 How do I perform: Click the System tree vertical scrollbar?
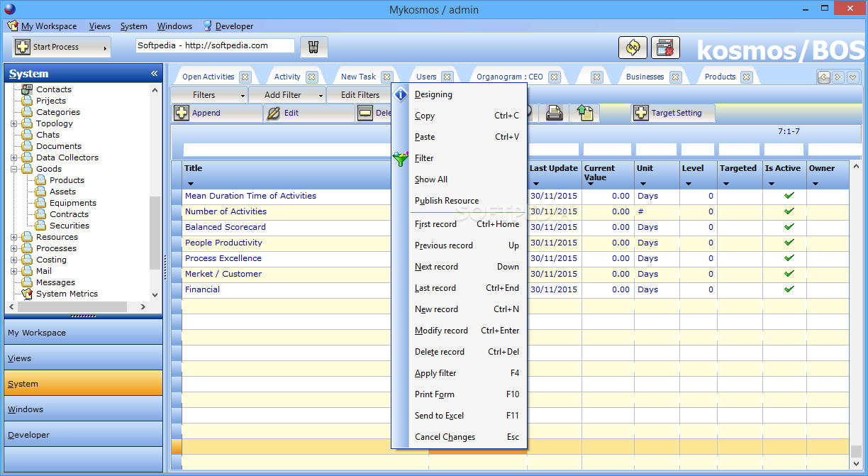pyautogui.click(x=155, y=232)
